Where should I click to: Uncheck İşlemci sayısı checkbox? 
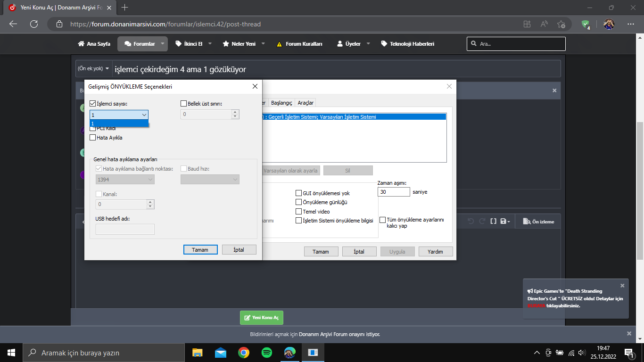[x=92, y=104]
